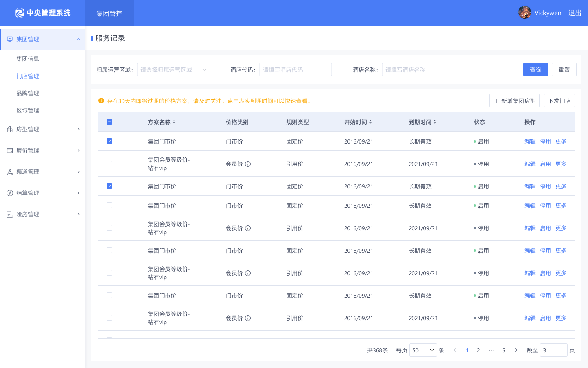Open 门店管理 in sidebar

tap(28, 76)
